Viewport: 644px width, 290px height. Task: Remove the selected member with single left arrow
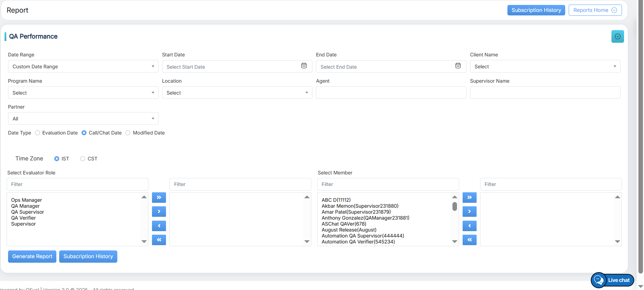pos(469,226)
